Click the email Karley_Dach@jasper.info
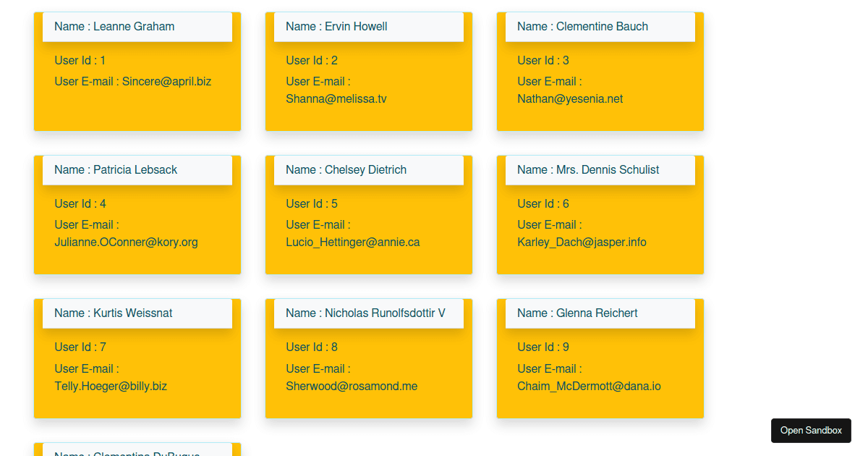This screenshot has width=868, height=456. tap(581, 242)
